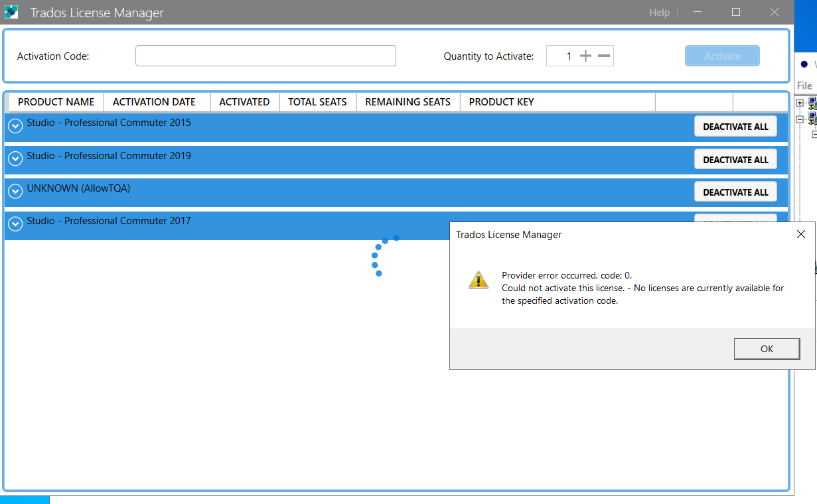817x504 pixels.
Task: Expand the plus-box tree node in the side window
Action: click(800, 103)
